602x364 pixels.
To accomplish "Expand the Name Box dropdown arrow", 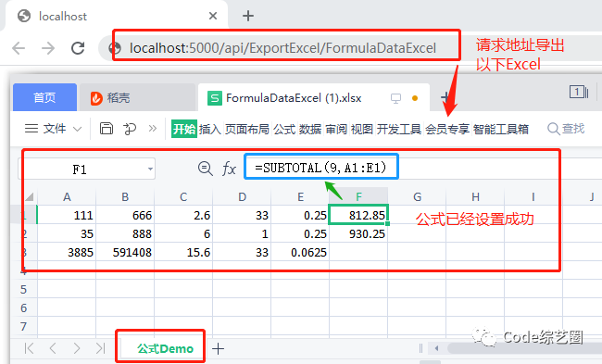I will (x=150, y=169).
